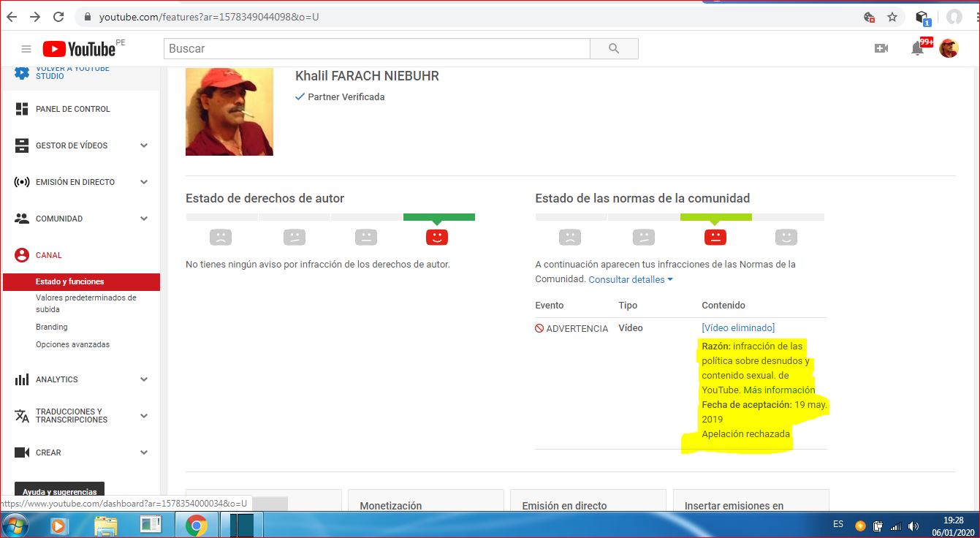Click the ES language indicator in the tray

838,525
